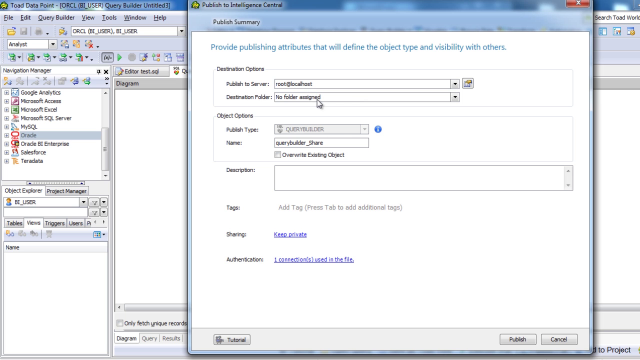Open the File menu
This screenshot has height=360, width=640.
pyautogui.click(x=8, y=18)
